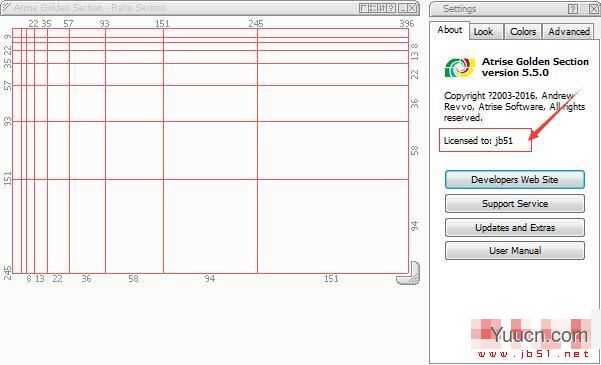Click the menu icon left of Atrise title
Viewport: 601px width, 365px height.
coord(6,7)
